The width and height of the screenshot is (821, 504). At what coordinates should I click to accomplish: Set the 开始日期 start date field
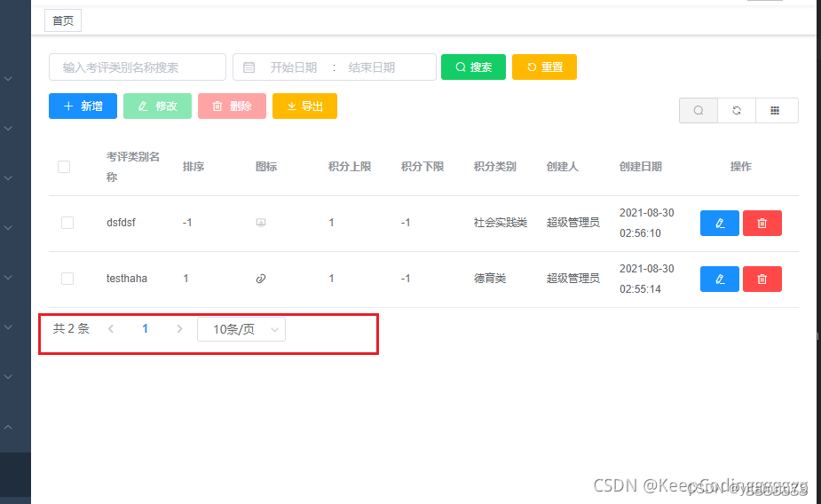point(294,67)
